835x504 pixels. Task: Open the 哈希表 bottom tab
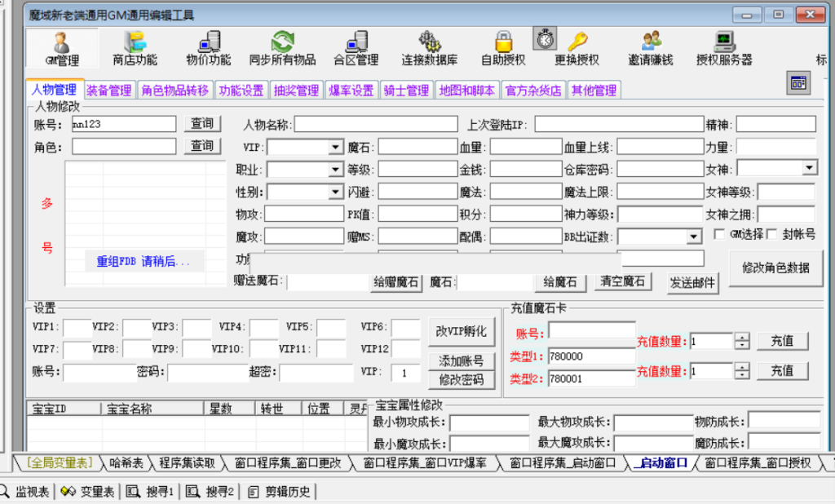(x=126, y=463)
